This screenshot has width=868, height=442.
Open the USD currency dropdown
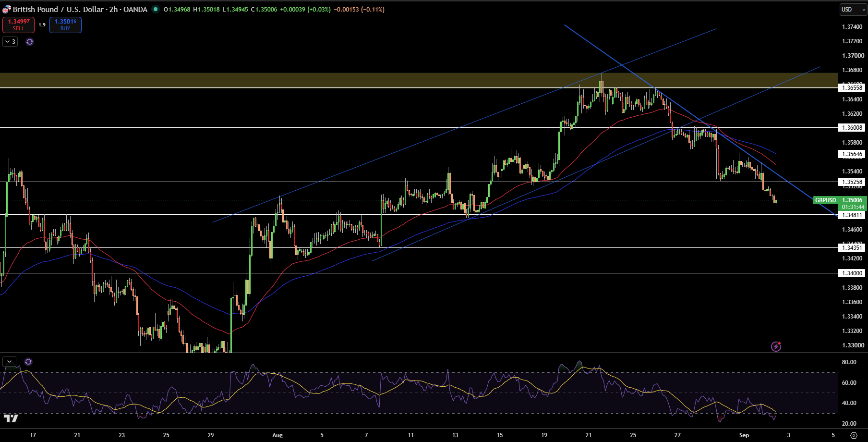(x=853, y=10)
